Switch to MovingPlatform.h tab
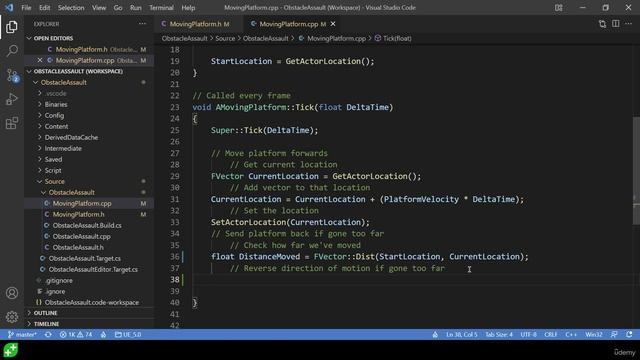The image size is (640, 360). pos(195,24)
